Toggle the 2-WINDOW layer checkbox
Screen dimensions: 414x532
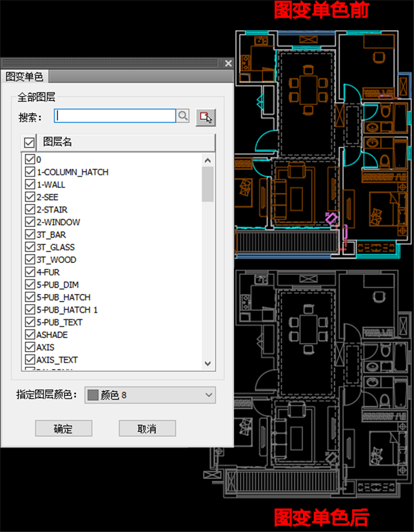click(x=30, y=222)
